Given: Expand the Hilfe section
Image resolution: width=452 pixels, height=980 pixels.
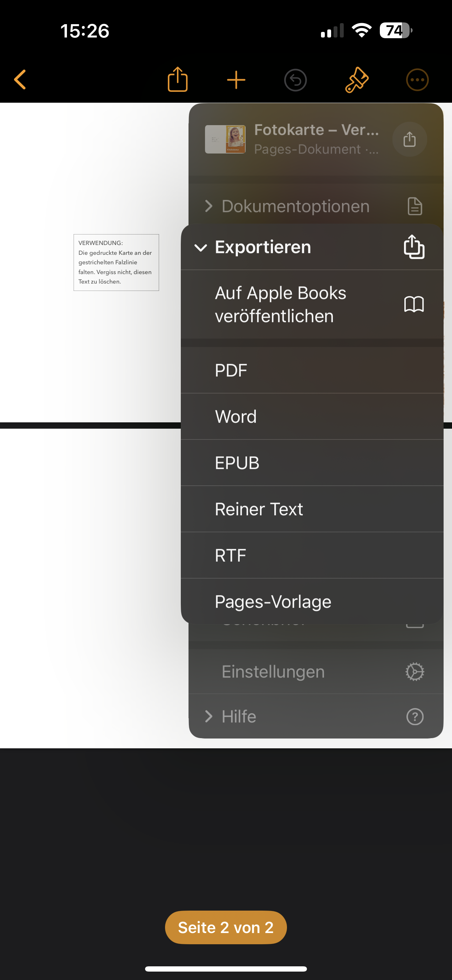Looking at the screenshot, I should (316, 716).
